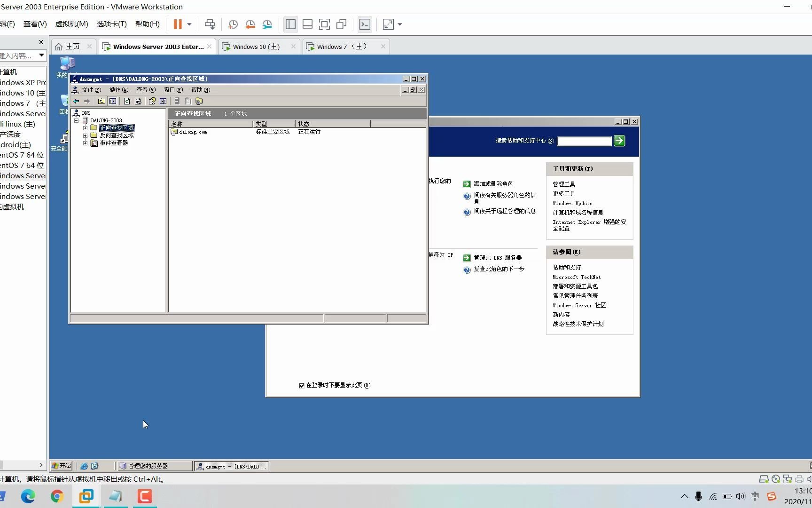The image size is (812, 508).
Task: Select kali linux (主) in the library list
Action: coord(17,124)
